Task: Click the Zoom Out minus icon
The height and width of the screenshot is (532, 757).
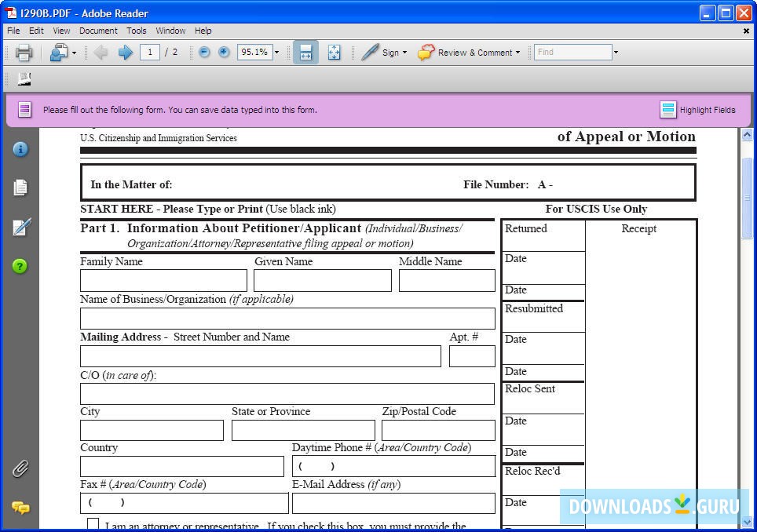Action: pyautogui.click(x=203, y=52)
